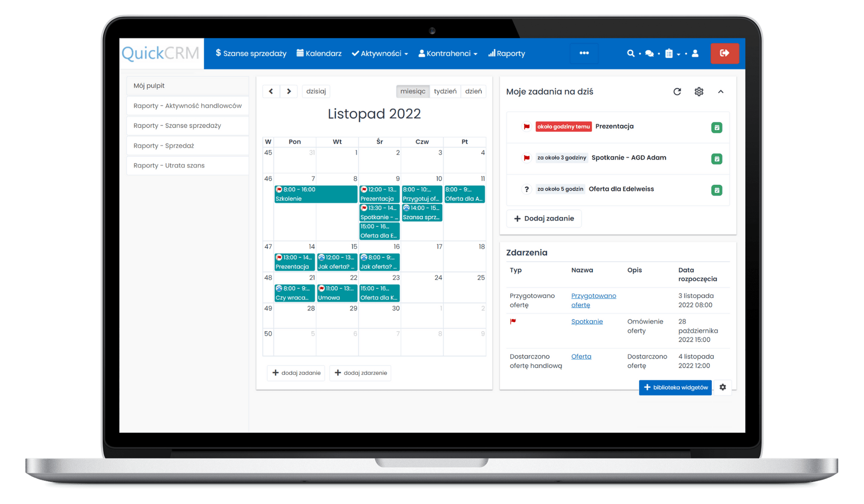Go to previous month in calendar

click(x=271, y=91)
